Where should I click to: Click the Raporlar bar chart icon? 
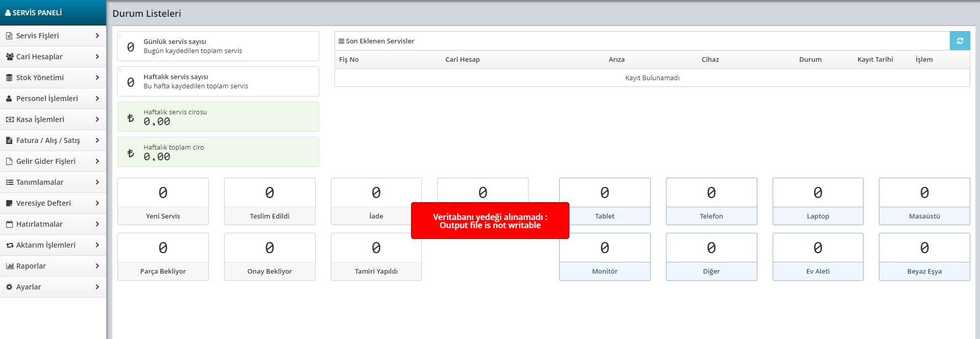click(9, 266)
